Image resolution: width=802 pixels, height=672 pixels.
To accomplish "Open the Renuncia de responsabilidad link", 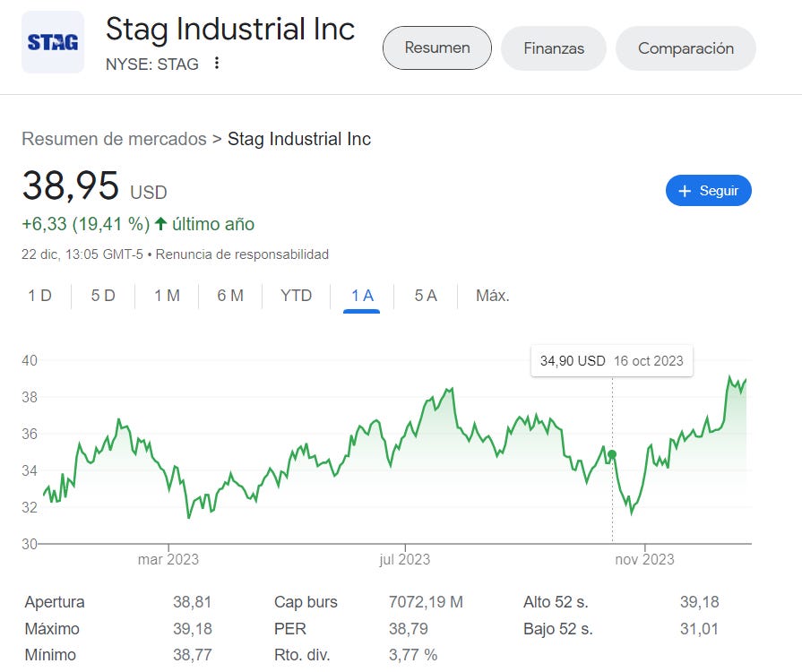I will [x=242, y=254].
